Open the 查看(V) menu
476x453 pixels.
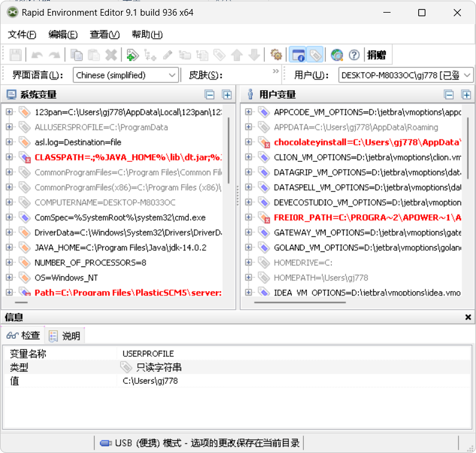[105, 34]
